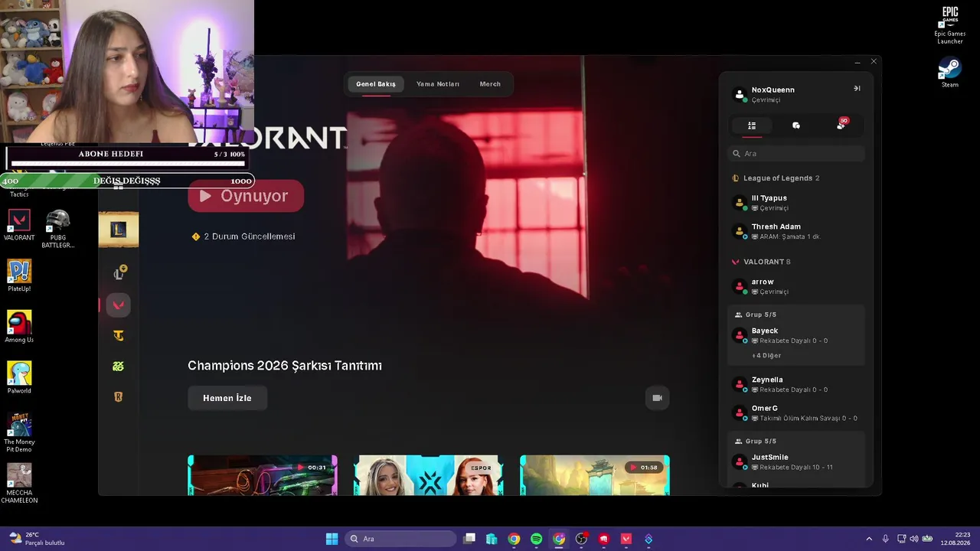Click the Hemen İzle button
The height and width of the screenshot is (551, 980).
point(227,398)
